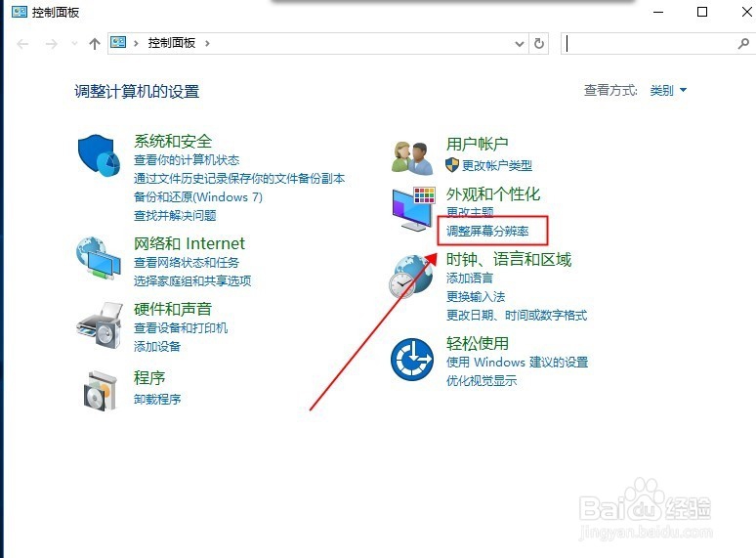
Task: Click 优化视觉显示 link
Action: tap(482, 381)
